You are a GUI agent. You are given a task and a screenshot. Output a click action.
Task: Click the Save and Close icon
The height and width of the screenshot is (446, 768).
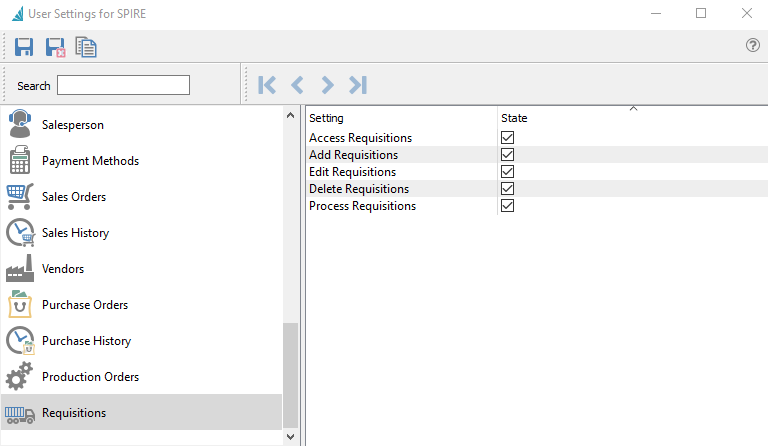55,47
